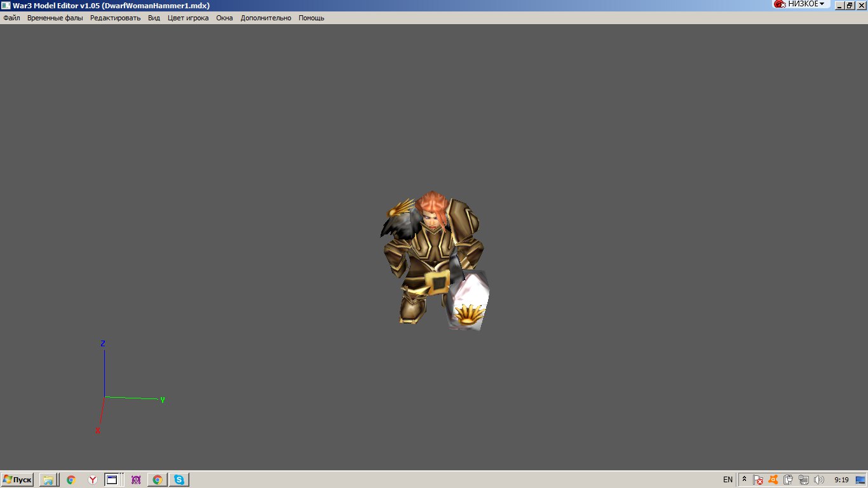This screenshot has height=488, width=868.
Task: Open the Помощь menu
Action: (311, 18)
